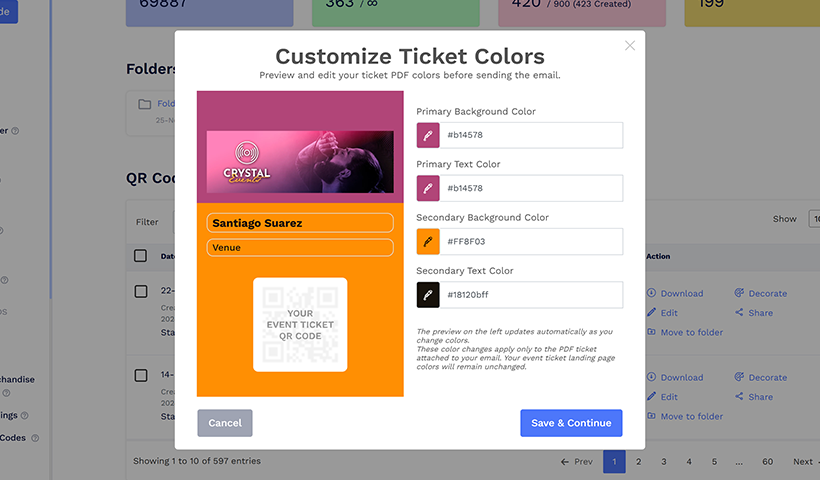Screen dimensions: 820x480
Task: Click the Decorate icon in the first row
Action: tap(739, 294)
